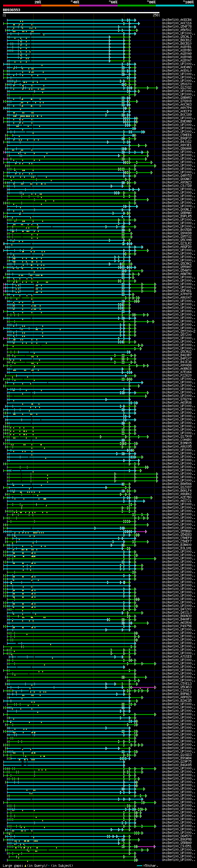Click hit label UniRef100_A8WTM0

coord(177,274)
